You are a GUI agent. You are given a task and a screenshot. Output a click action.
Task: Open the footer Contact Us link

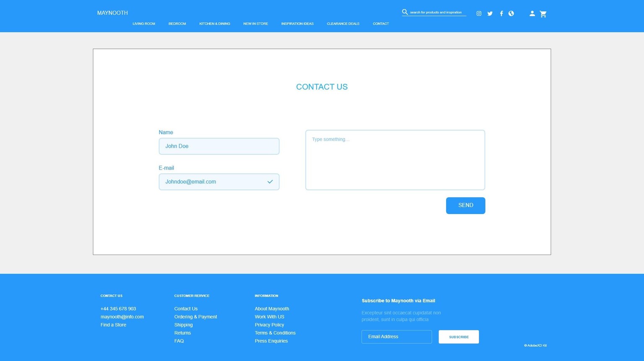(186, 309)
